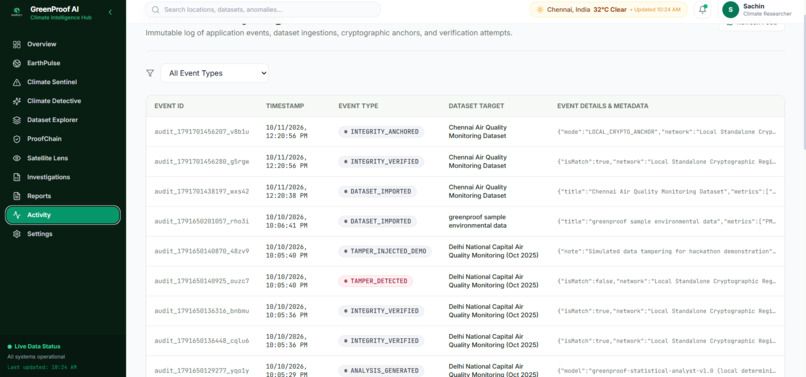The width and height of the screenshot is (806, 377).
Task: Select the Activity pulse menu item
Action: [x=63, y=215]
